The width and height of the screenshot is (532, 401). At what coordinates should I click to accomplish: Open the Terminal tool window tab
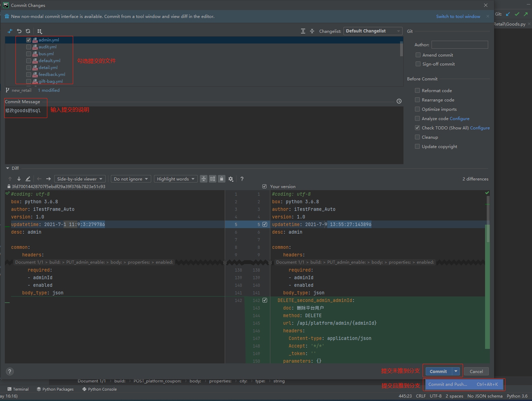click(18, 389)
